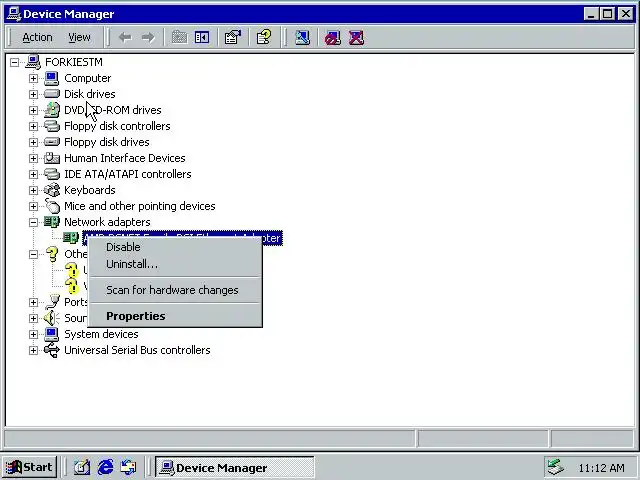Collapse the FORKIESTM root node

15,62
